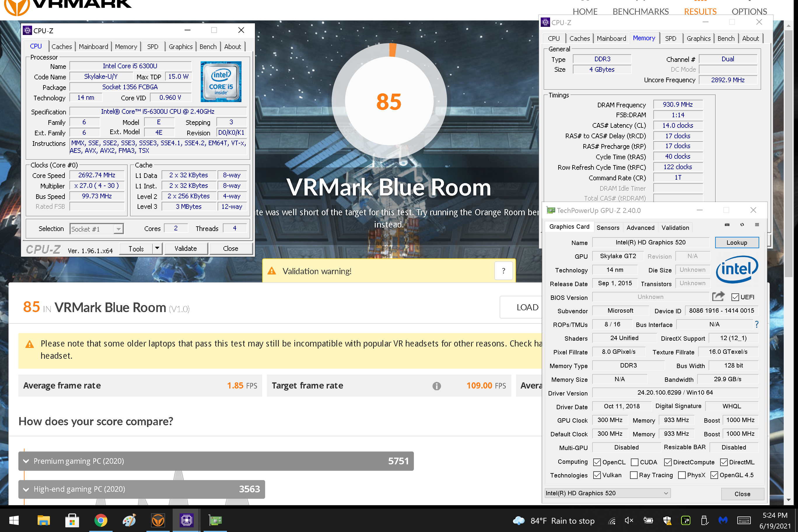Switch to VRMark in the taskbar
The width and height of the screenshot is (798, 532).
pos(158,520)
